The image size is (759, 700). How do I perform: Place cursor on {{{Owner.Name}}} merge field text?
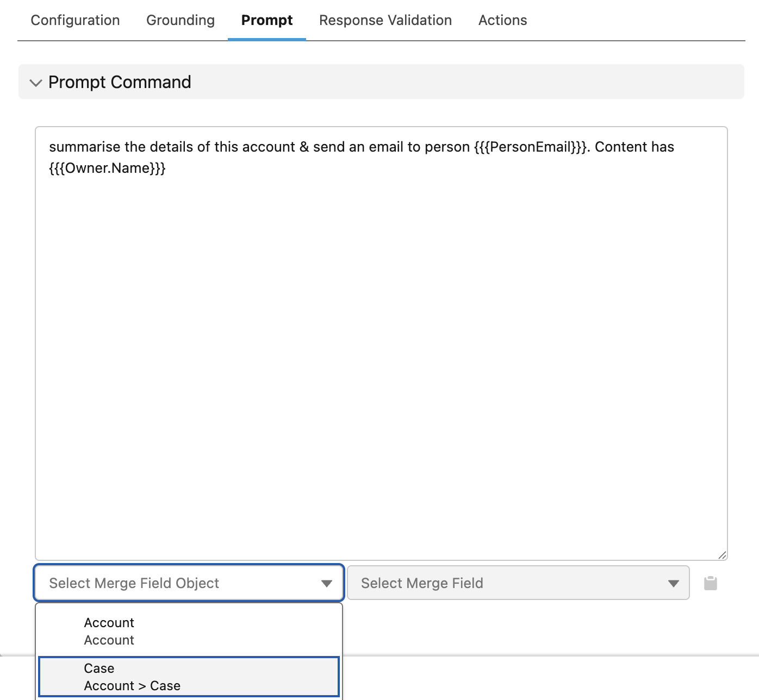(x=107, y=168)
